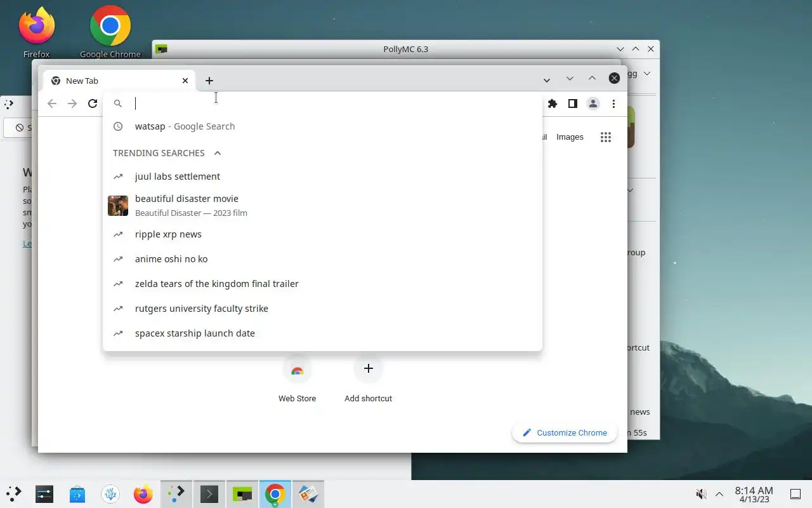Click the search magnifier icon in omnibox
Image resolution: width=812 pixels, height=508 pixels.
[x=118, y=104]
